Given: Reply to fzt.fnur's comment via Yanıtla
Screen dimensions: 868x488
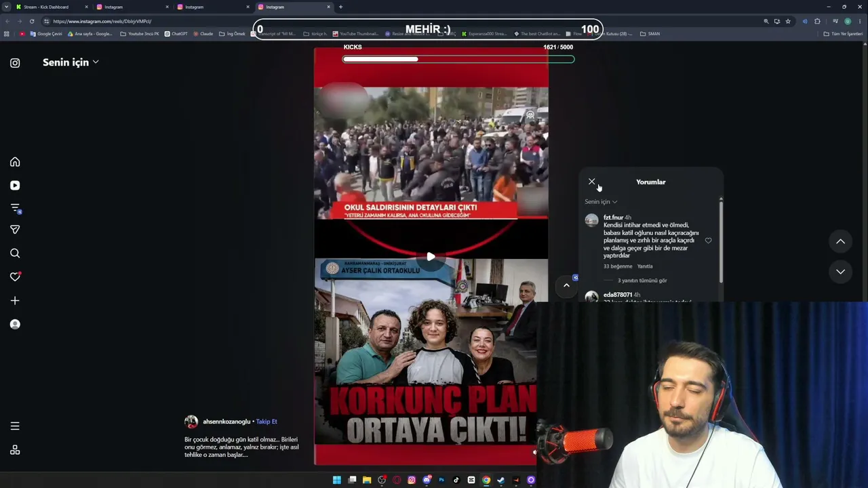Looking at the screenshot, I should click(645, 266).
